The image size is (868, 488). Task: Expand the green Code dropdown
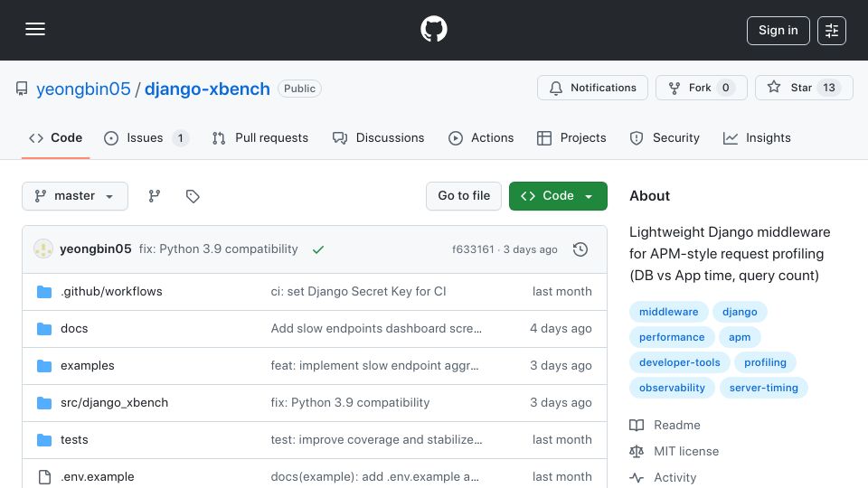point(558,196)
